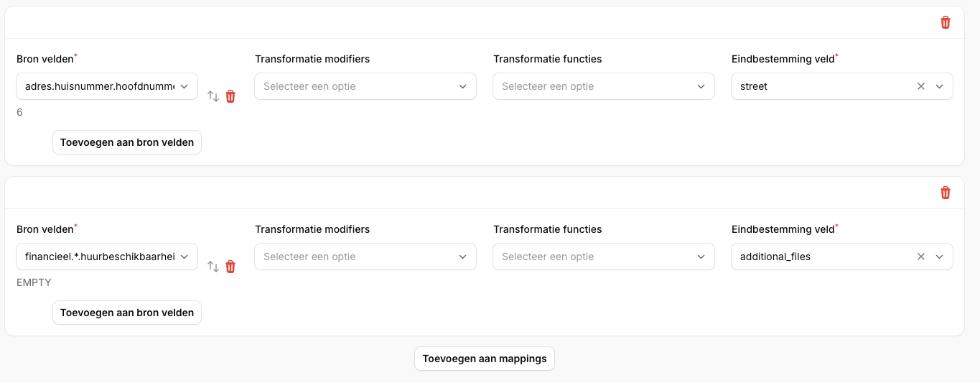Expand Transformatie functies dropdown in second mapping
The height and width of the screenshot is (383, 980).
pos(604,257)
